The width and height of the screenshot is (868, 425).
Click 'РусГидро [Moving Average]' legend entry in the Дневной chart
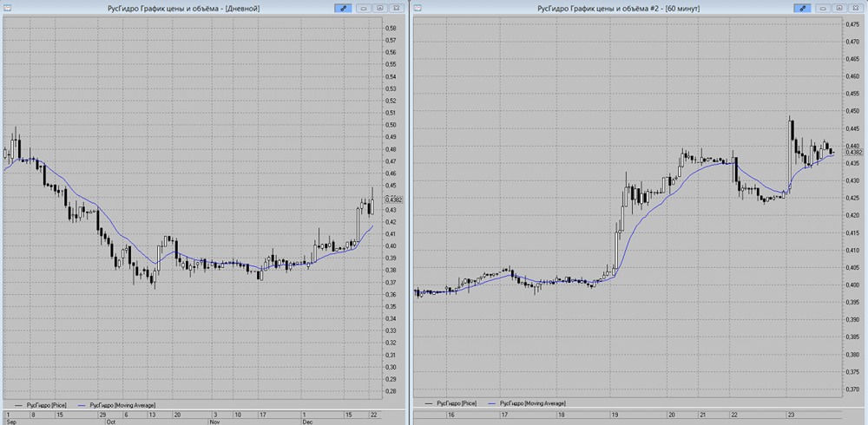coord(115,406)
